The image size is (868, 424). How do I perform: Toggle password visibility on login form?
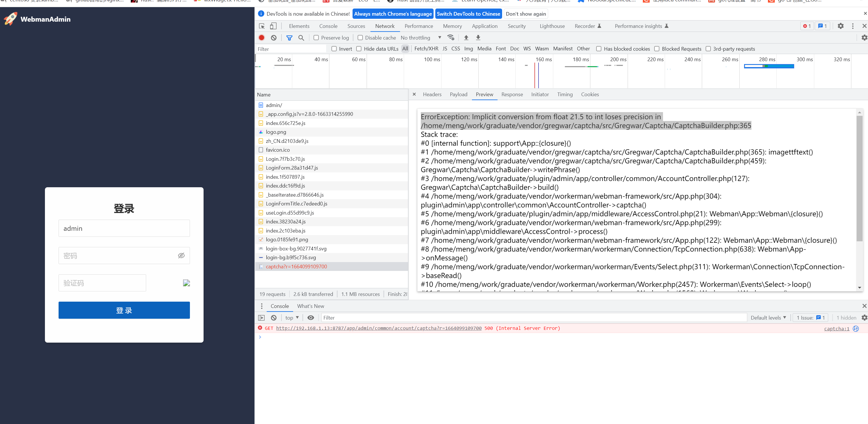click(x=182, y=255)
